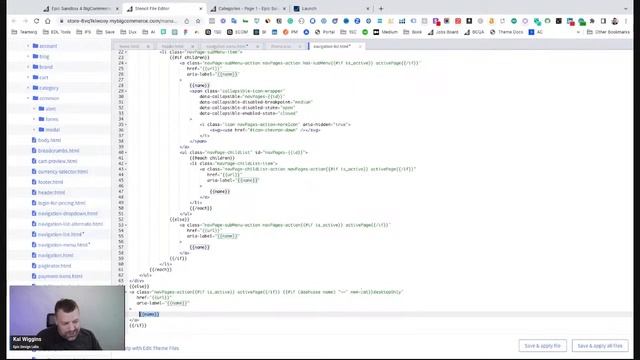Click highlighted {{name}} text in editor
Screen dimensions: 640x360
point(149,314)
